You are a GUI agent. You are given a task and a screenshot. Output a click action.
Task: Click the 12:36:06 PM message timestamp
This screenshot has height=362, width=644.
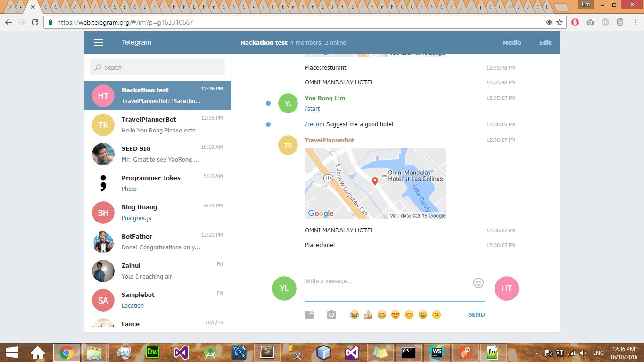coord(501,124)
